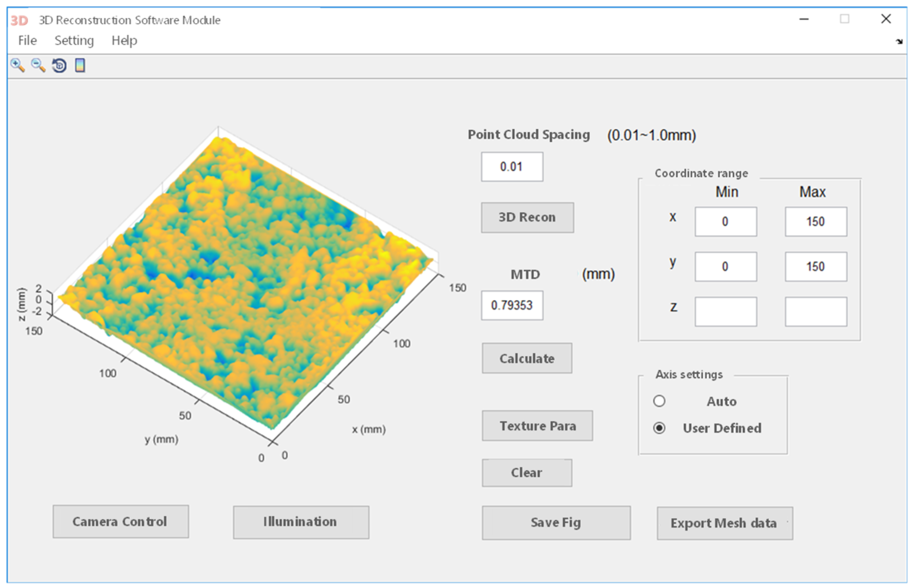Open the File menu
The height and width of the screenshot is (588, 911).
coord(28,41)
